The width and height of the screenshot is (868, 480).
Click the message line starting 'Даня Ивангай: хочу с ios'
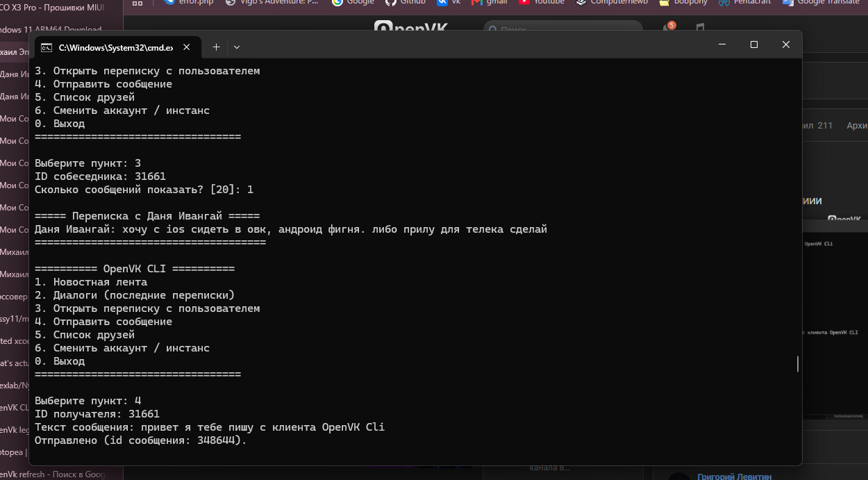click(291, 229)
